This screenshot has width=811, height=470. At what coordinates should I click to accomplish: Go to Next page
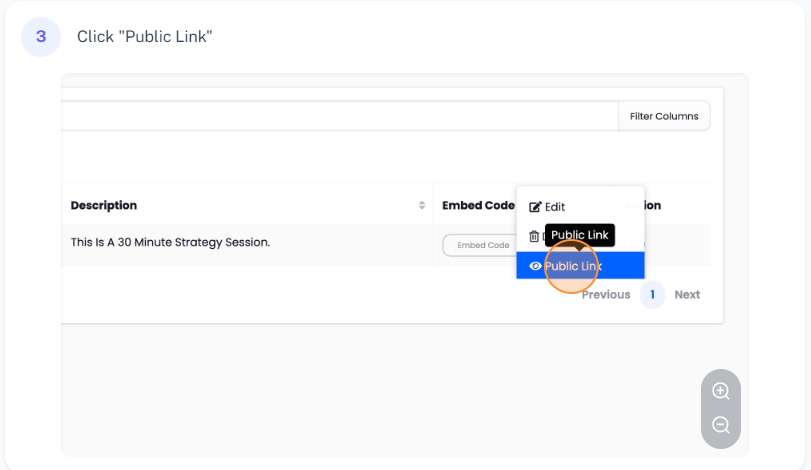[687, 295]
